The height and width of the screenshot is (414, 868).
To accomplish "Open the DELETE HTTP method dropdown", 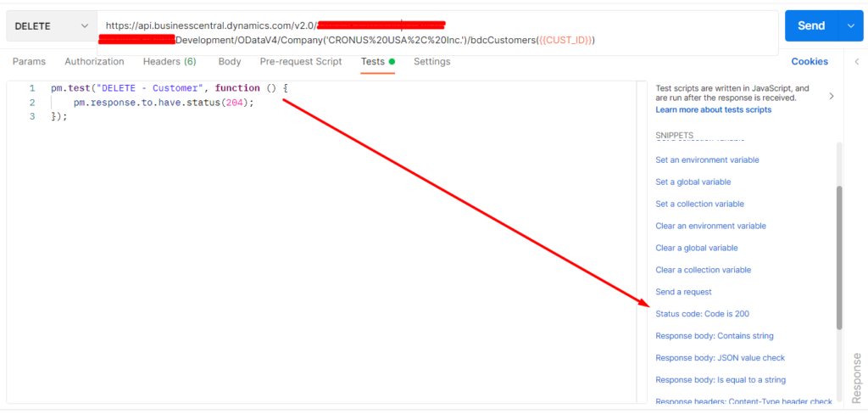I will point(51,26).
